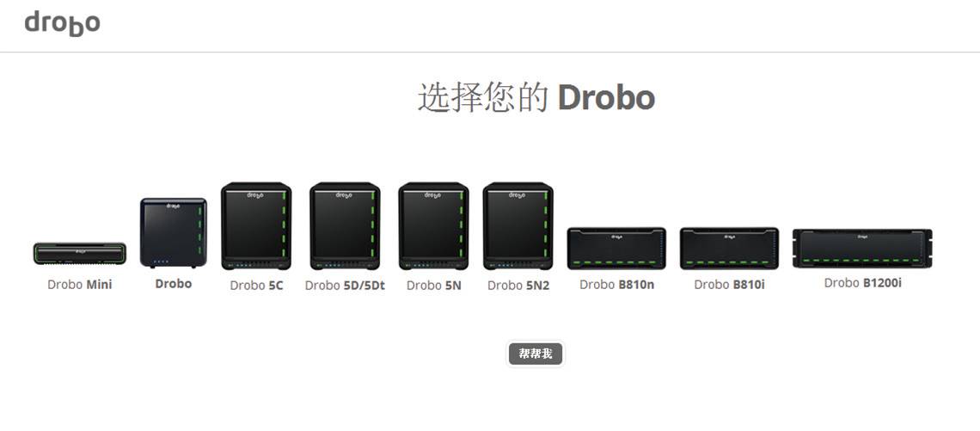Open the Drobo 5N text link
This screenshot has height=431, width=980.
pos(434,286)
